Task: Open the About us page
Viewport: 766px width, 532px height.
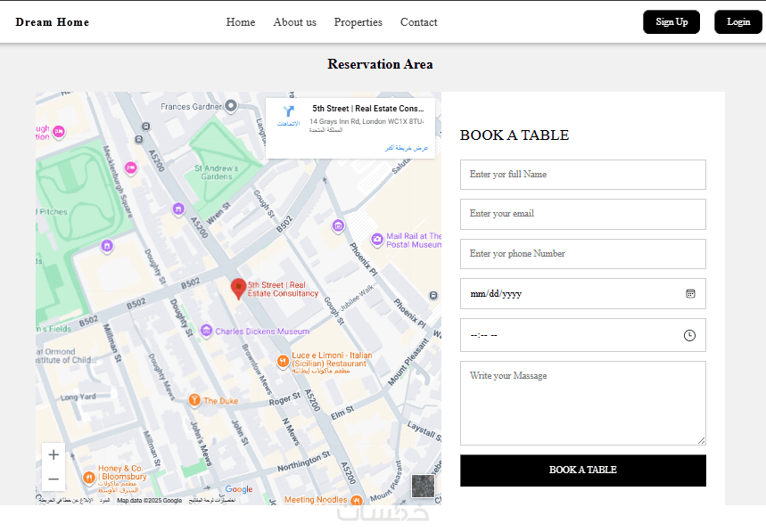Action: (294, 22)
